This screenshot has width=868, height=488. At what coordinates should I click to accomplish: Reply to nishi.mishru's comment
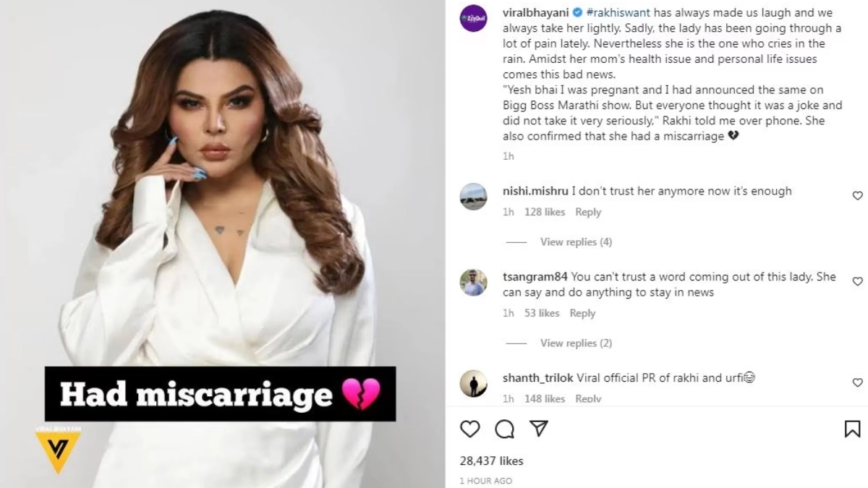click(x=588, y=212)
